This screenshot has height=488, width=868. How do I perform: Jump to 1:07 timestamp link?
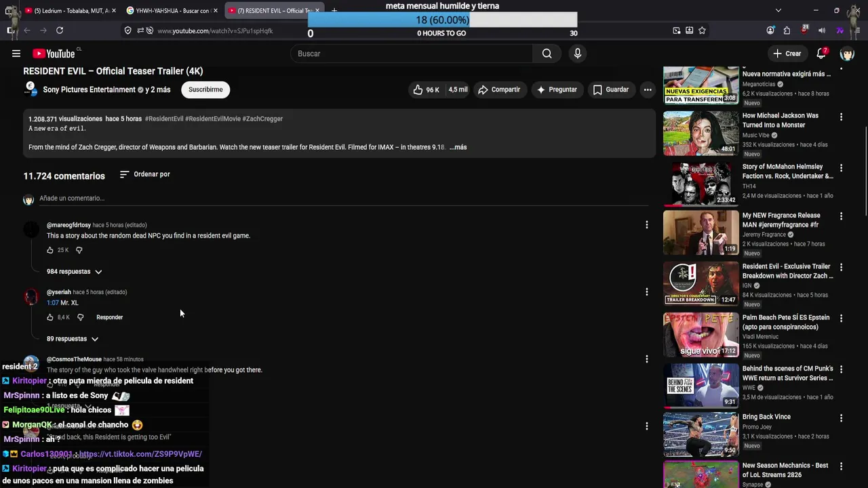pyautogui.click(x=52, y=303)
